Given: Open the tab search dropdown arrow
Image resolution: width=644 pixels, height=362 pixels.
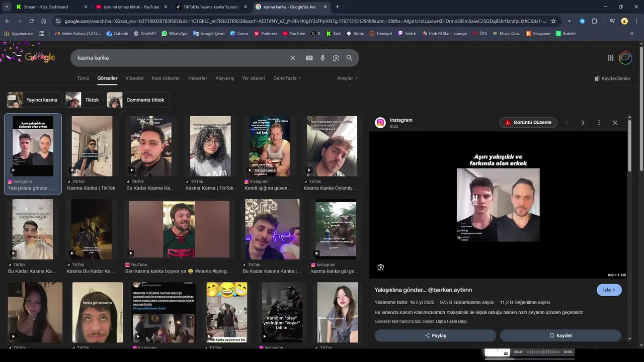Looking at the screenshot, I should (7, 7).
